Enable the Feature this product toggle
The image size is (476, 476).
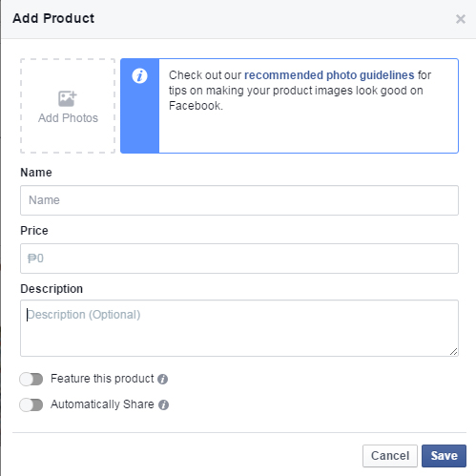(x=31, y=379)
